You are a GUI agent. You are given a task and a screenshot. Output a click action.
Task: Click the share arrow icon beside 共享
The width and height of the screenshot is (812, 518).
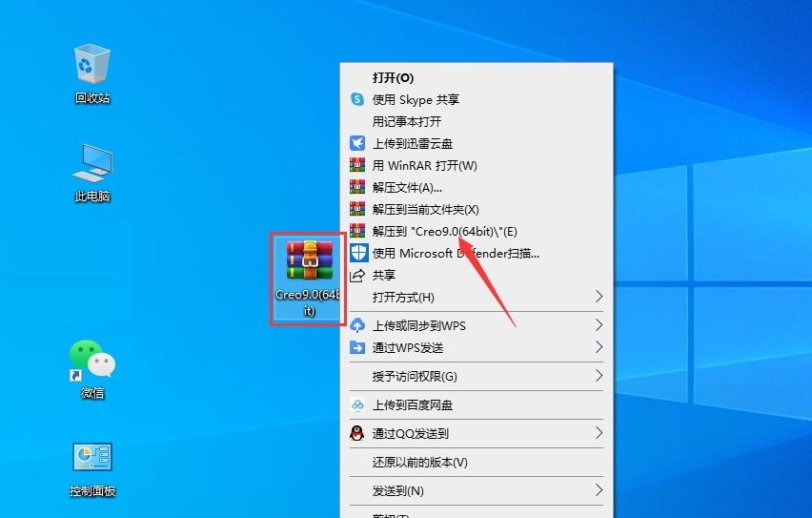(357, 276)
